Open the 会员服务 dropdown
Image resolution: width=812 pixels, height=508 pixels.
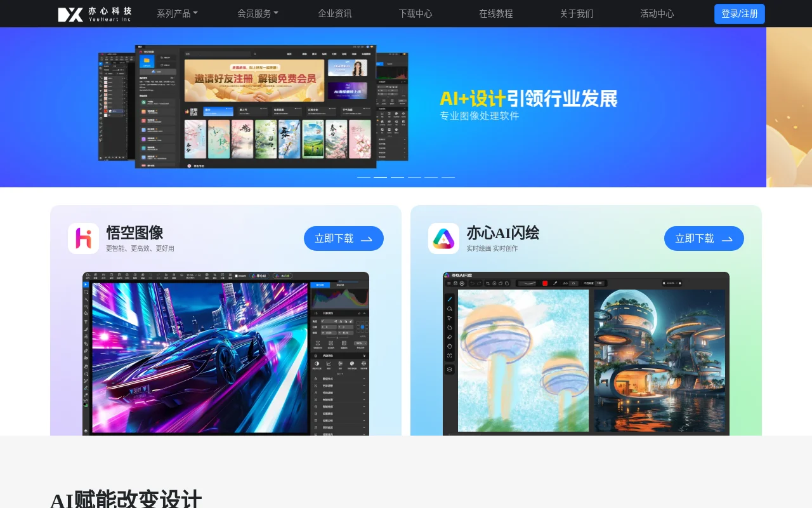pyautogui.click(x=258, y=13)
